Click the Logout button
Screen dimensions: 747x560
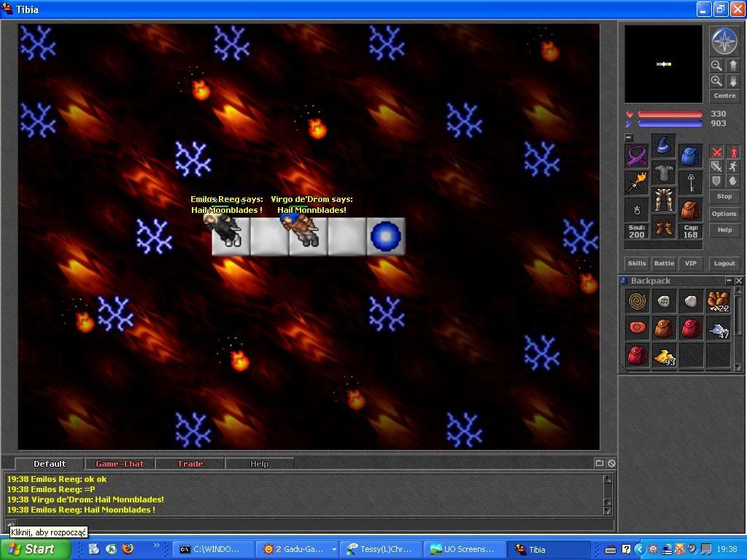click(724, 263)
